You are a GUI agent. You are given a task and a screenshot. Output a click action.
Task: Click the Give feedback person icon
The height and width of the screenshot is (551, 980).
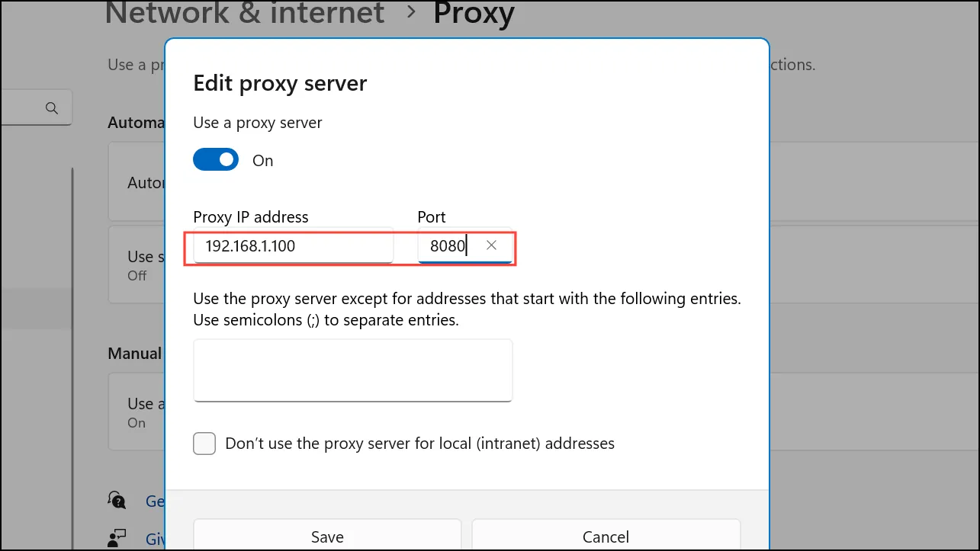click(x=117, y=538)
